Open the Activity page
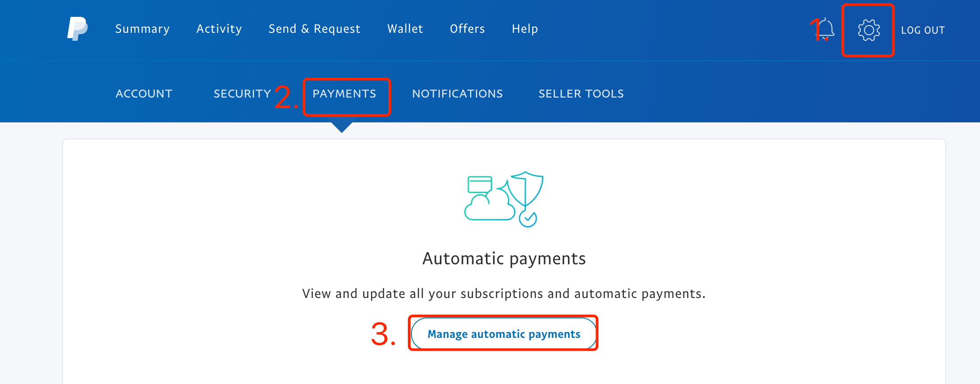Viewport: 980px width, 384px height. [219, 29]
